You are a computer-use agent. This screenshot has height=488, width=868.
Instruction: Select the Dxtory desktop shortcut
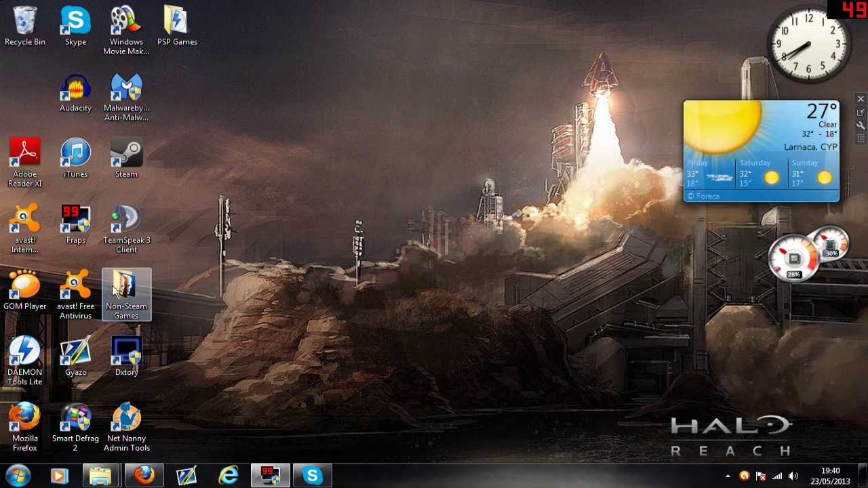click(126, 357)
